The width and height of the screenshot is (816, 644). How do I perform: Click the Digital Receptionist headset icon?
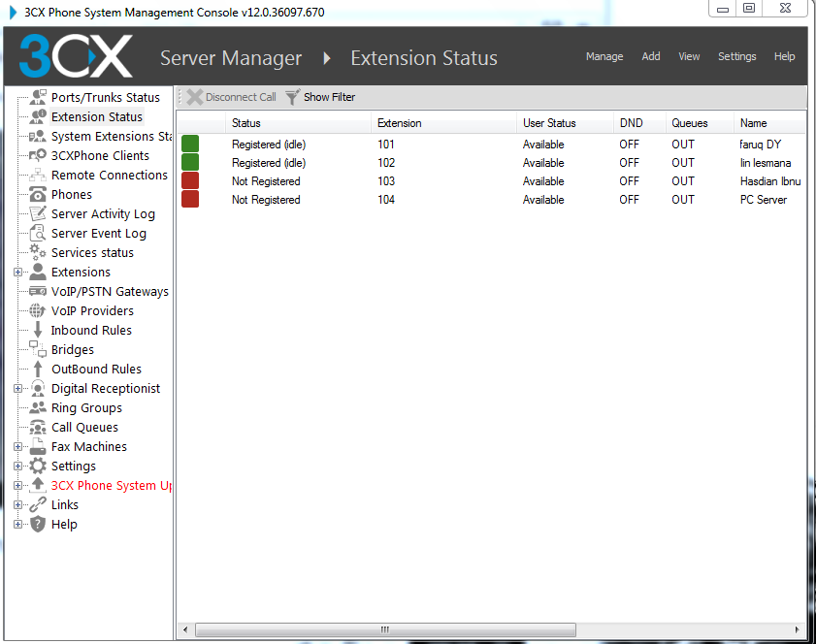pyautogui.click(x=38, y=388)
